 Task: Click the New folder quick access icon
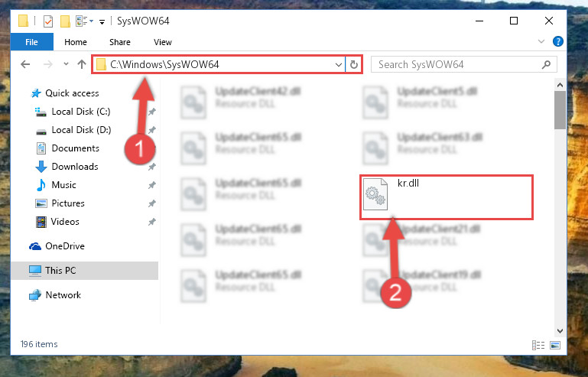click(x=65, y=21)
